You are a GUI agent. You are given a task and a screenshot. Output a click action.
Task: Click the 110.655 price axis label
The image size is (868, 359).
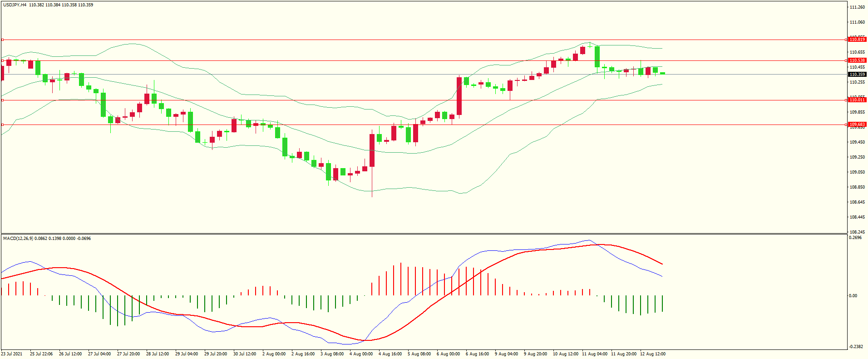[x=857, y=52]
